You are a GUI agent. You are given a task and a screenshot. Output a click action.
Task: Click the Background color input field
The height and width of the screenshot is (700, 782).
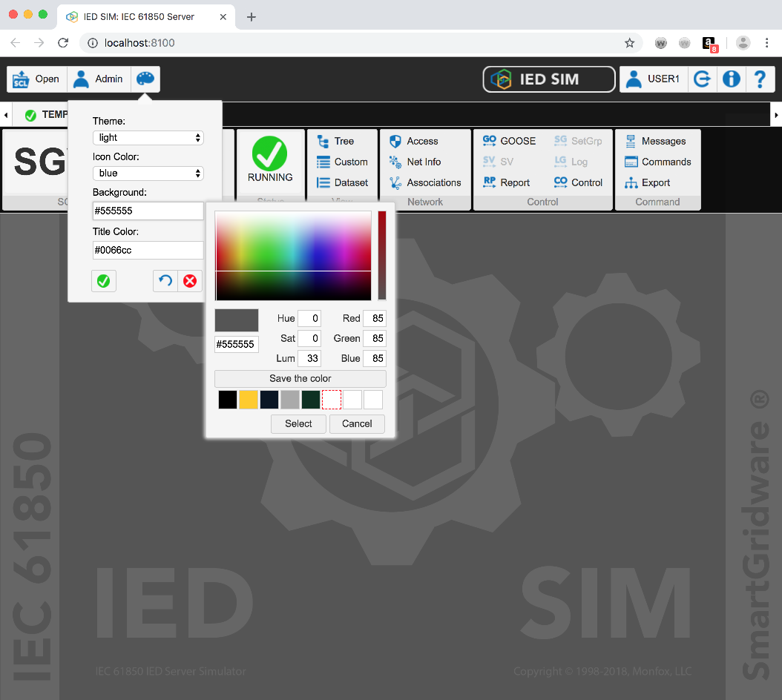click(148, 211)
